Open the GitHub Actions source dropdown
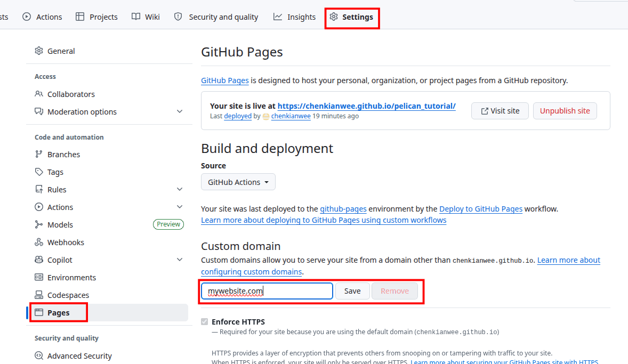 238,182
